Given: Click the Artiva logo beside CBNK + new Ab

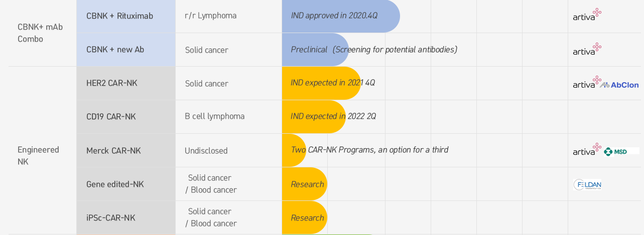Looking at the screenshot, I should tap(587, 49).
